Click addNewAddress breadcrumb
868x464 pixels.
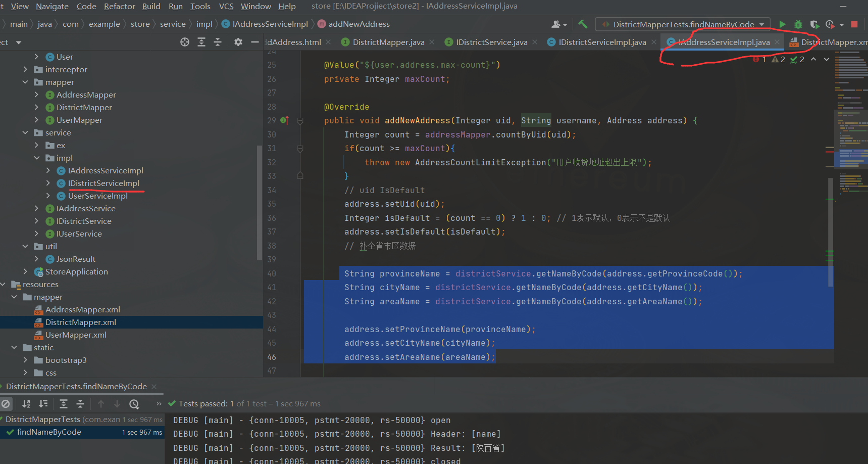pyautogui.click(x=359, y=24)
